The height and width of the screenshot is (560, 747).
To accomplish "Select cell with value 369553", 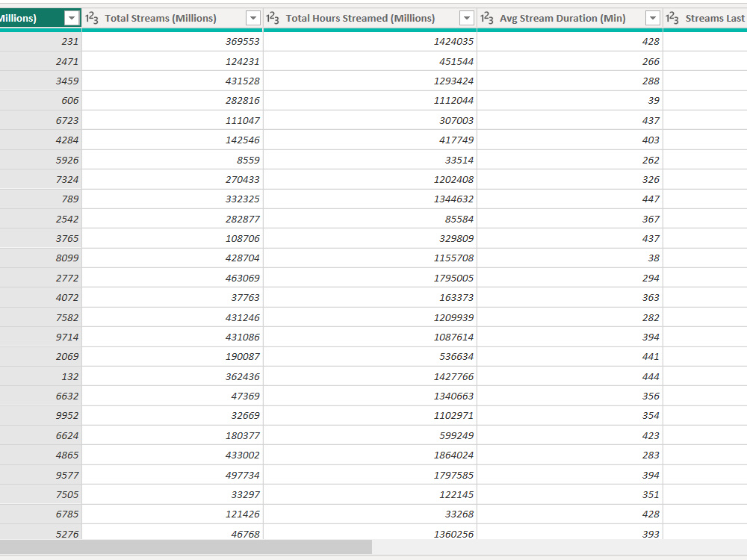I will tap(173, 41).
